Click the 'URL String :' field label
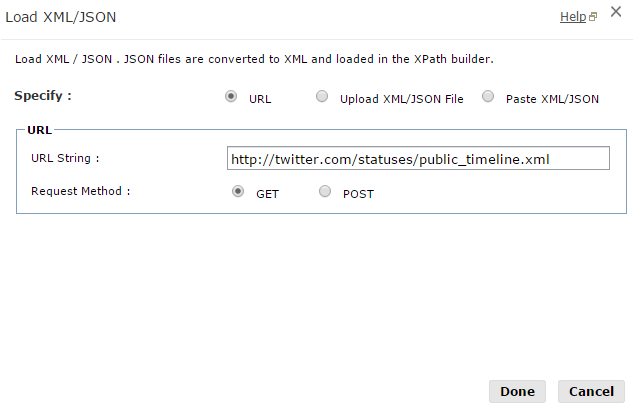Screen dimensions: 633x406 (x=65, y=158)
